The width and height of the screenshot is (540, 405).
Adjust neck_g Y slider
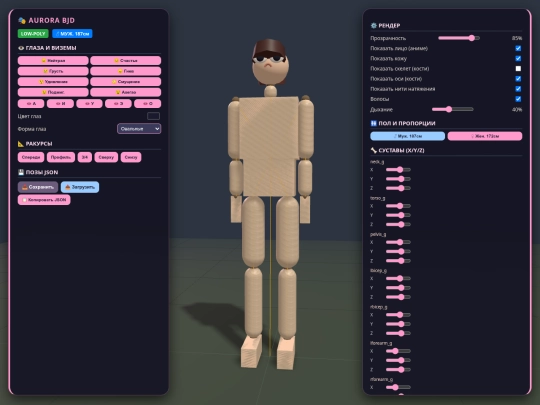click(x=398, y=179)
